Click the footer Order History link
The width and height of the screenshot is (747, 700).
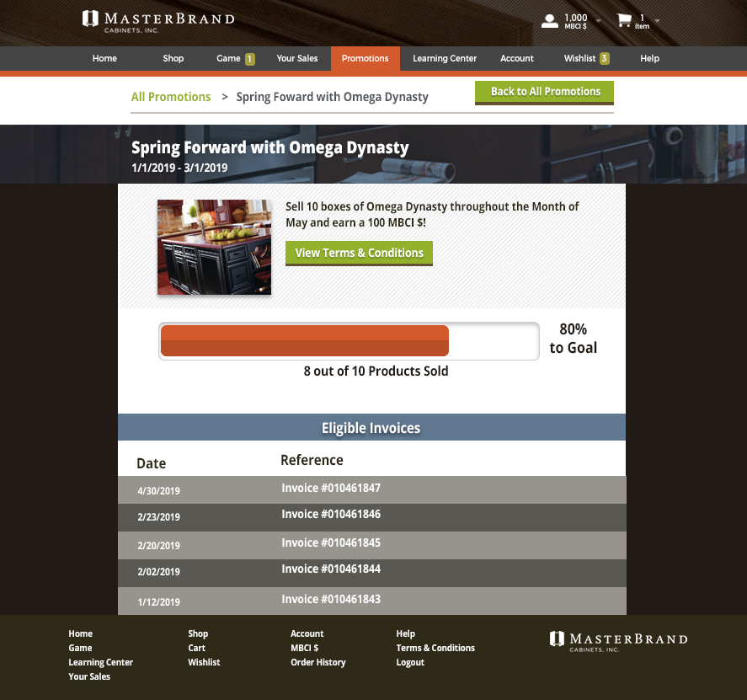click(317, 662)
